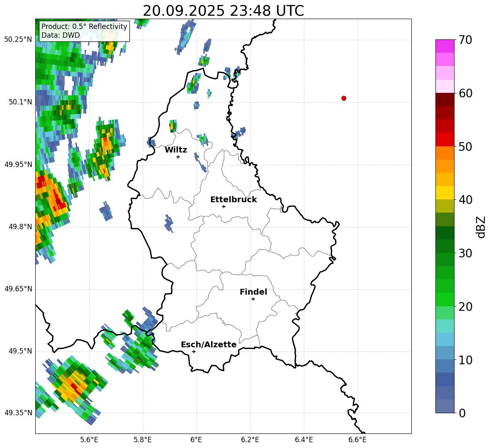Click the colorbar label 0
This screenshot has height=448, width=491.
click(462, 413)
